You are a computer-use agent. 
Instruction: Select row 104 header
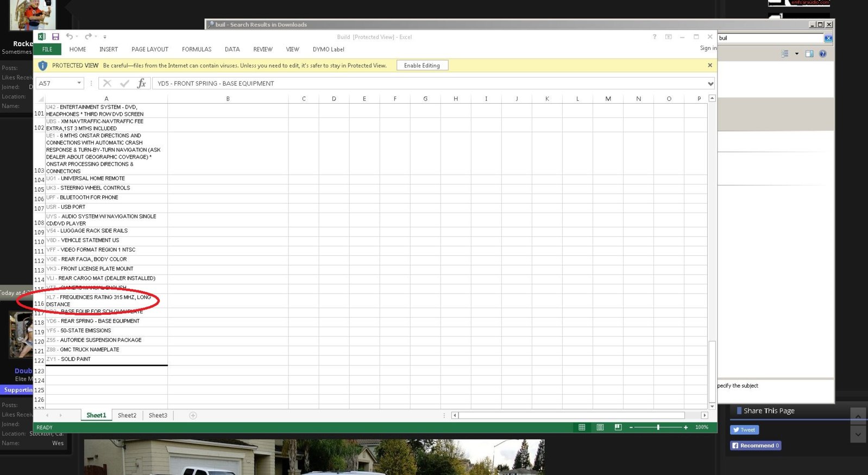39,180
